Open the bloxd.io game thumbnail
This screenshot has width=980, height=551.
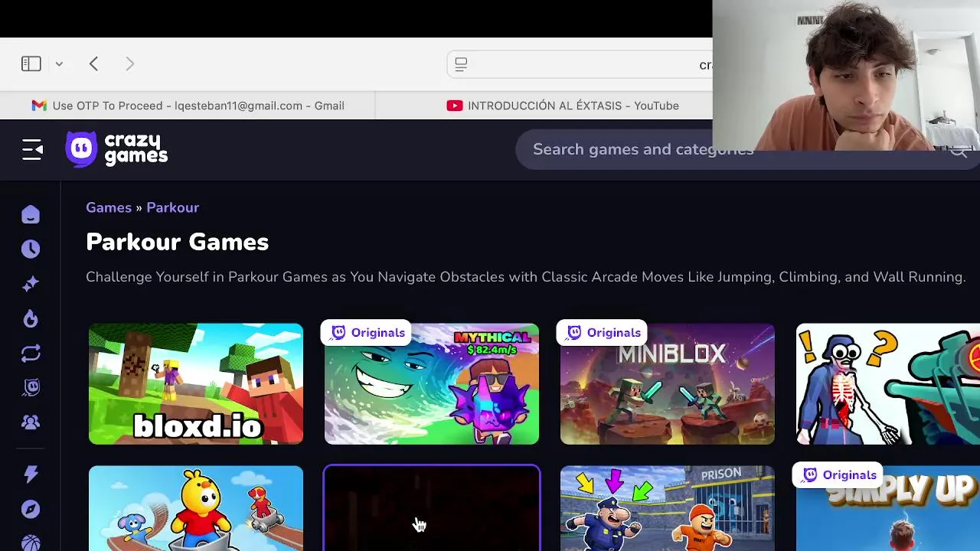[x=196, y=383]
